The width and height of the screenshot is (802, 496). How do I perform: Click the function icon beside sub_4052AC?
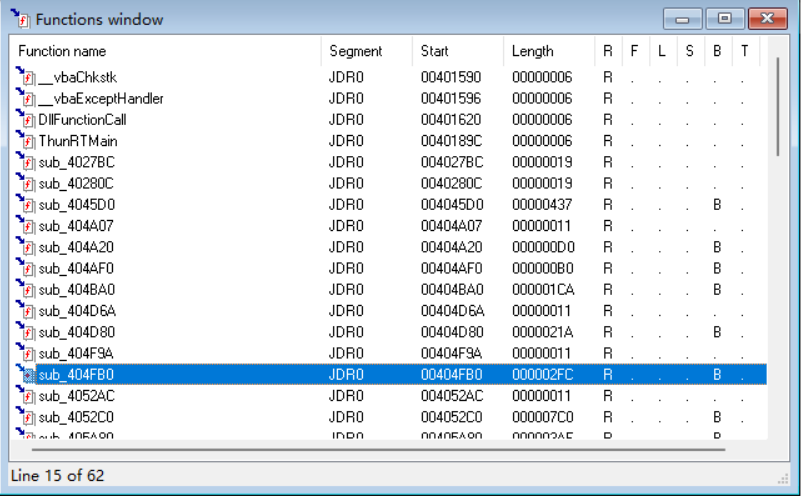click(x=26, y=395)
